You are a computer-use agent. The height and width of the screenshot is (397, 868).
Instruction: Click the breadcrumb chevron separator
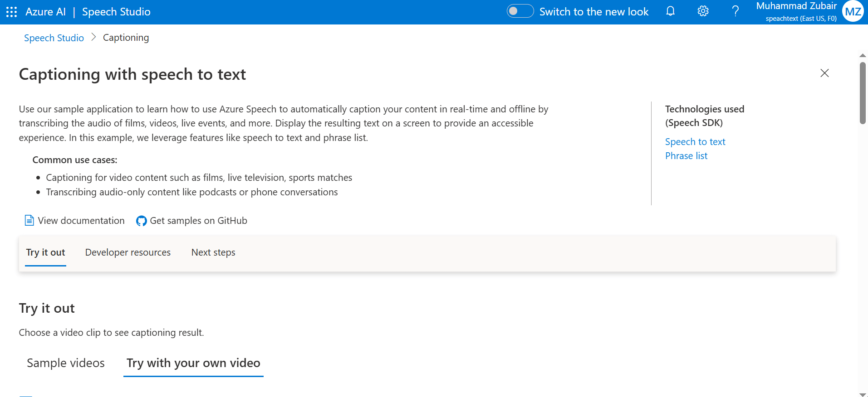point(93,37)
